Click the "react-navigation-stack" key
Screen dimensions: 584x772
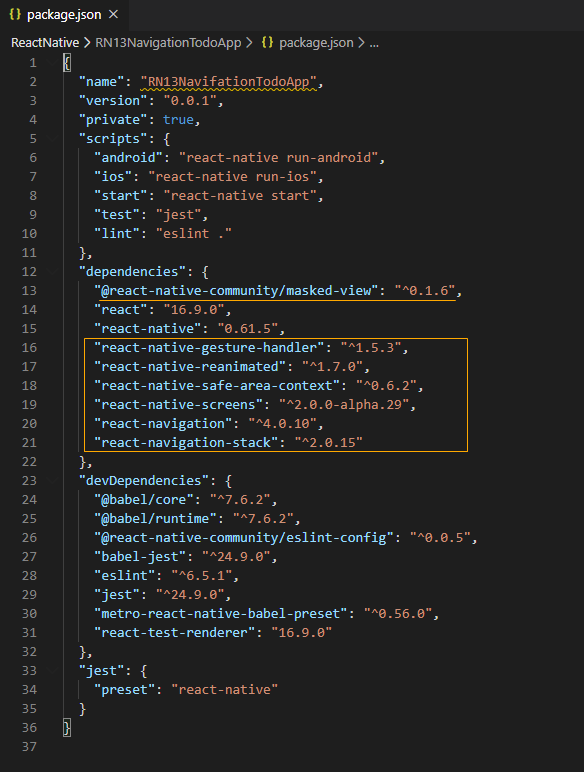click(186, 443)
